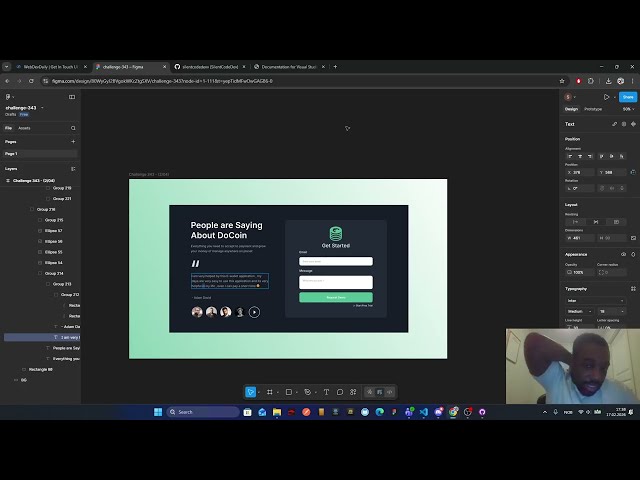The width and height of the screenshot is (640, 480).
Task: Open Visual Studio Code from taskbar
Action: [x=424, y=412]
